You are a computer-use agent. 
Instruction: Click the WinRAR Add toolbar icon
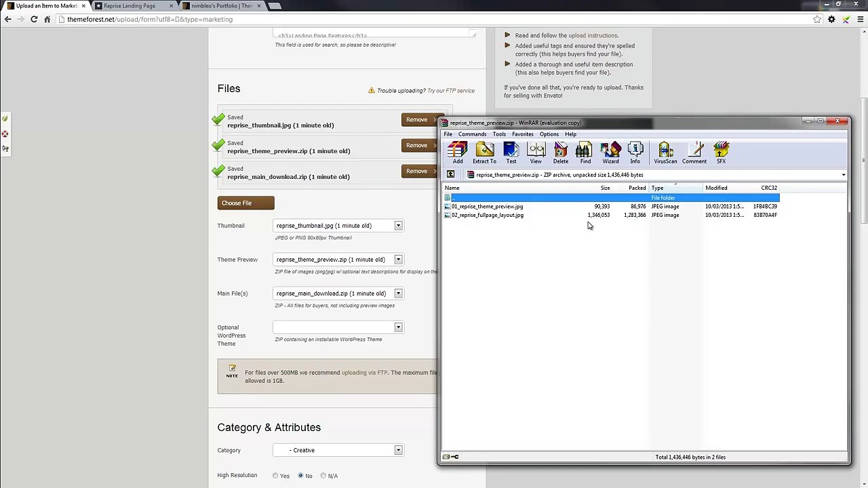(458, 152)
